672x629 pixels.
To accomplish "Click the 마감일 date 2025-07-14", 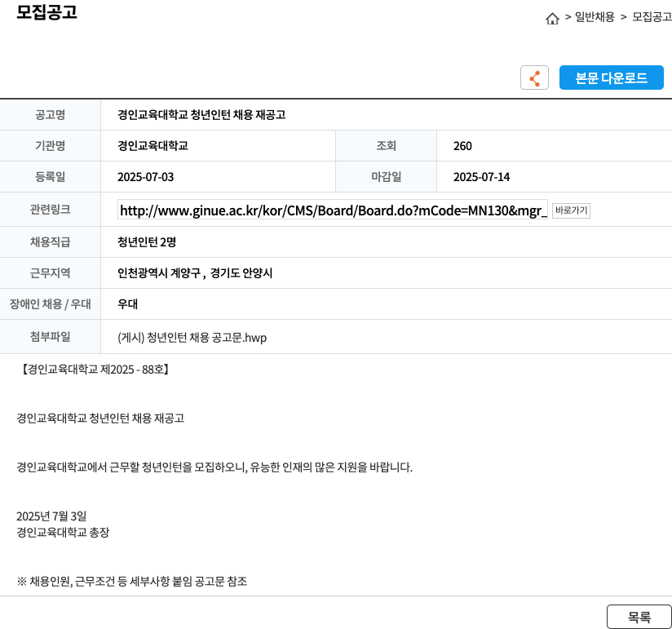I will (x=481, y=177).
